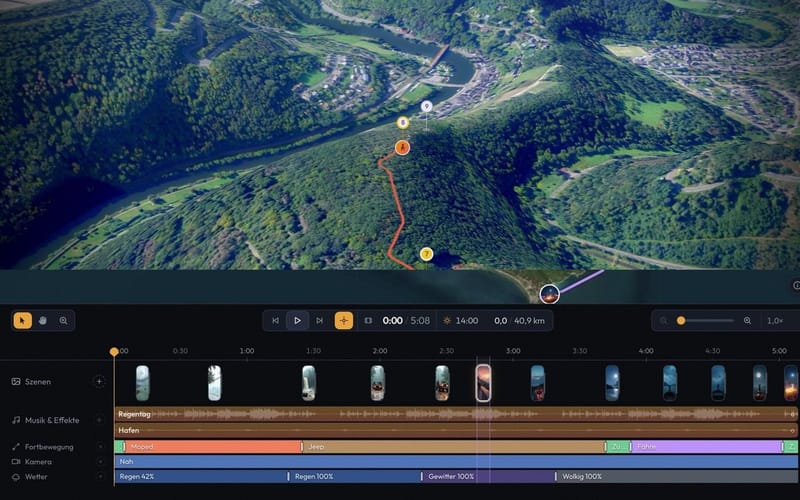This screenshot has width=800, height=500.
Task: Select the Gewitter 100% weather segment
Action: 488,476
